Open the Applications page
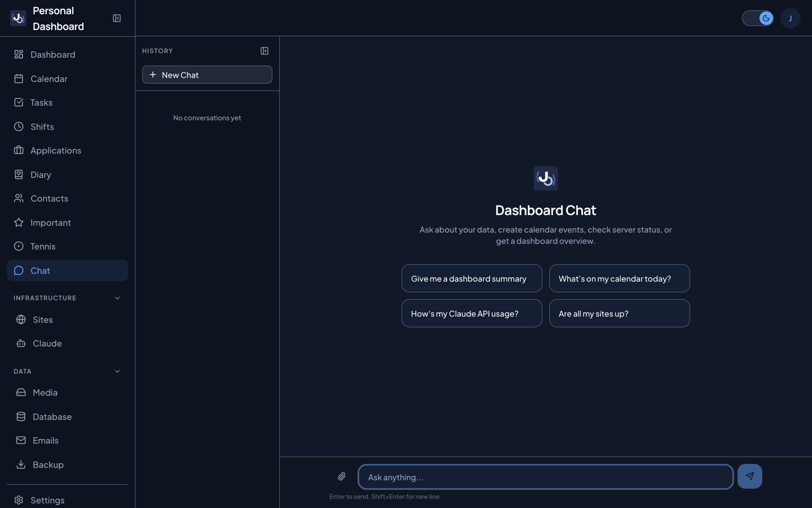812x508 pixels. [x=67, y=150]
